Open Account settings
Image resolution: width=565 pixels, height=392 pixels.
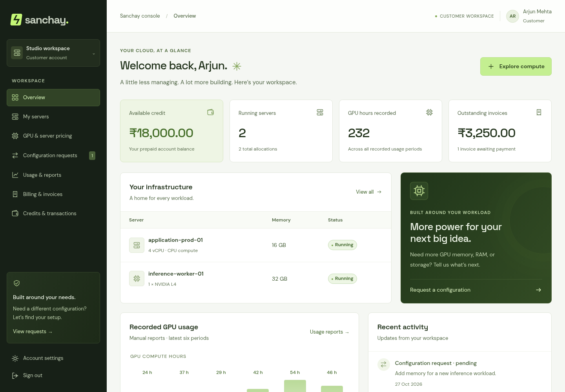[x=53, y=358]
